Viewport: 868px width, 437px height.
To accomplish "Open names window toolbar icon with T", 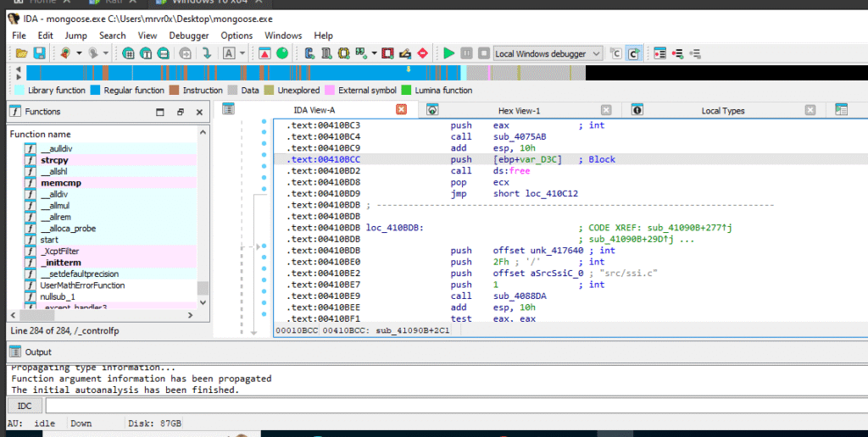I will tap(146, 53).
